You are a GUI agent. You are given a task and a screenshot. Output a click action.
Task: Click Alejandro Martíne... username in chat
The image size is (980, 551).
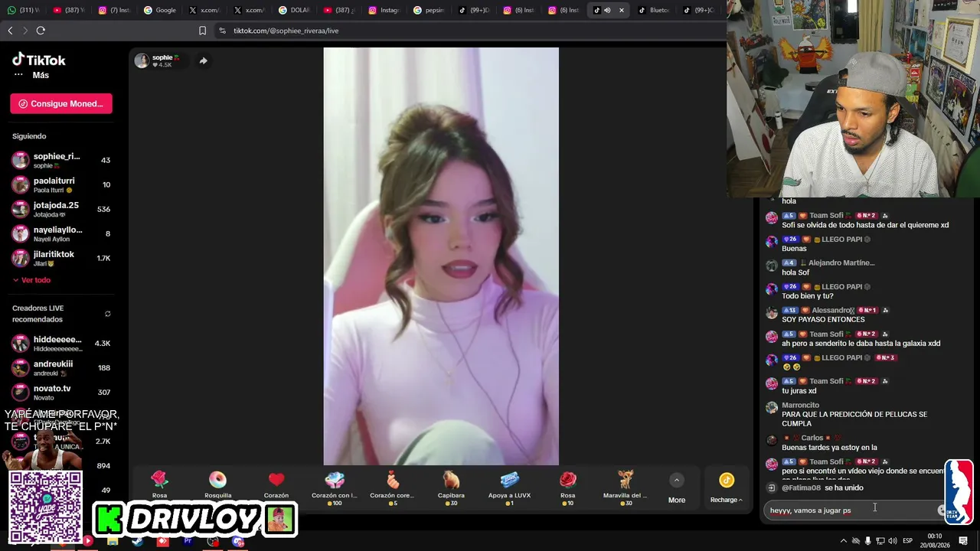[x=841, y=262]
